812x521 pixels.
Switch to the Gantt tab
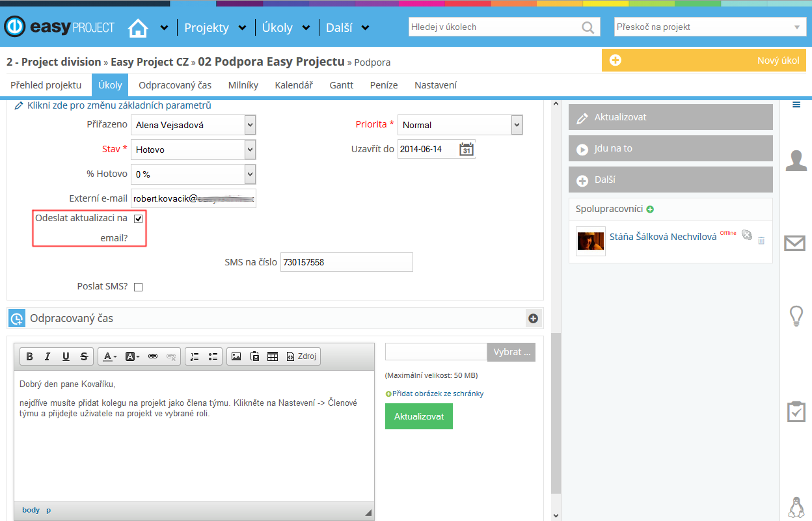point(341,85)
